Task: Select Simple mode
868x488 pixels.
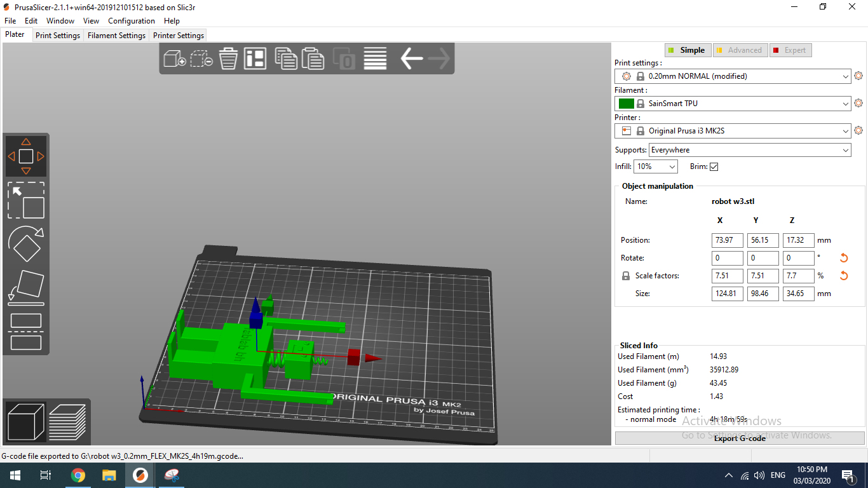Action: pos(687,50)
